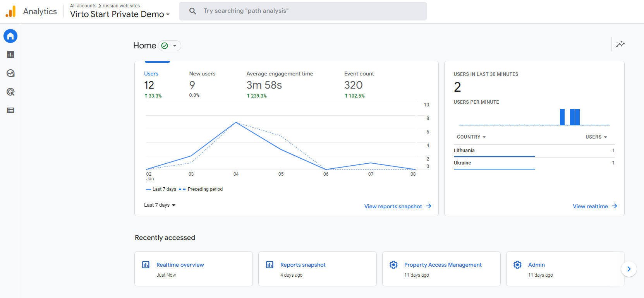Click the Recently accessed heading
Image resolution: width=644 pixels, height=298 pixels.
[x=165, y=238]
